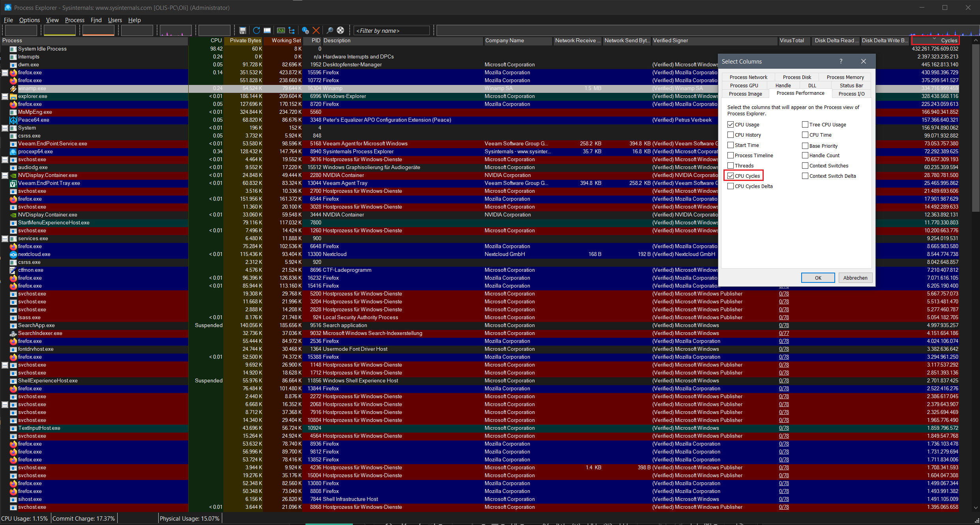Click the Save toolbar icon
980x525 pixels.
(243, 30)
